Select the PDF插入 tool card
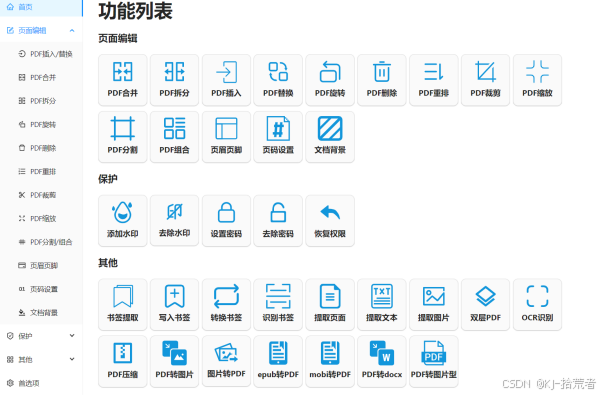 point(226,80)
